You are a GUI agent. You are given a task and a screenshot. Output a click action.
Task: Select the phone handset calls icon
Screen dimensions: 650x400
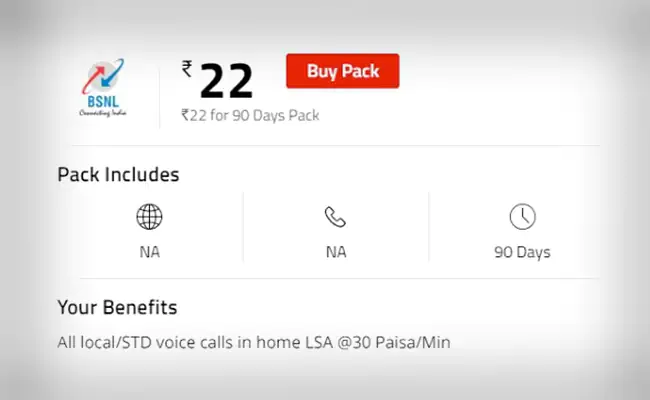335,217
